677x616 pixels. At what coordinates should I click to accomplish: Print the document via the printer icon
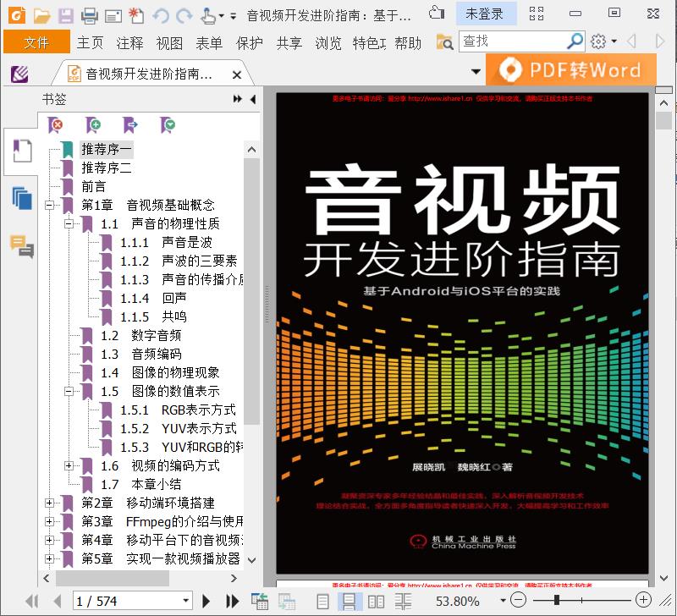[x=90, y=15]
